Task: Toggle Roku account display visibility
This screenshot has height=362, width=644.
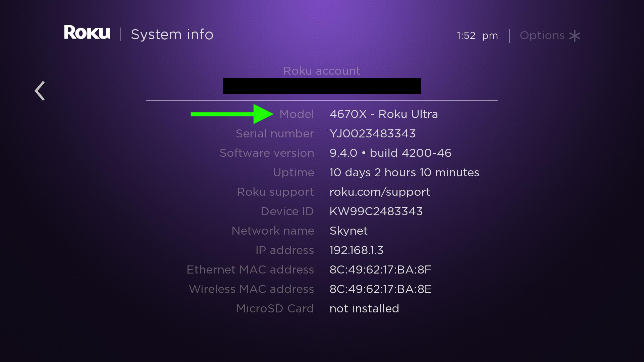Action: coord(322,86)
